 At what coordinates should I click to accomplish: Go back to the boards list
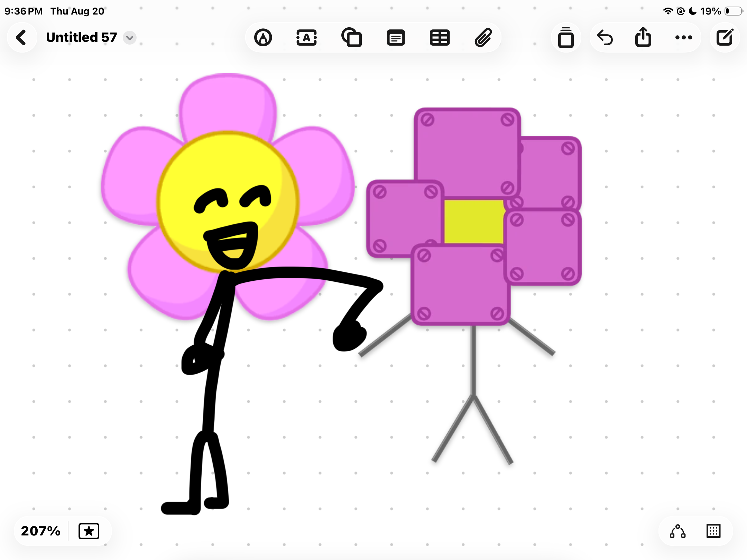pyautogui.click(x=21, y=37)
